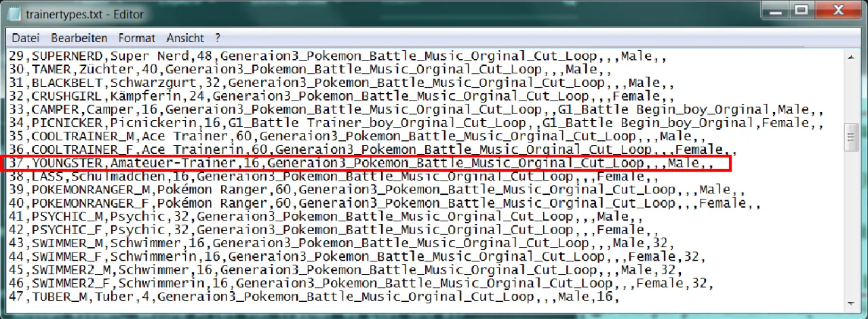This screenshot has width=868, height=319.
Task: Click line 47 TUBER_M text
Action: coord(315,297)
